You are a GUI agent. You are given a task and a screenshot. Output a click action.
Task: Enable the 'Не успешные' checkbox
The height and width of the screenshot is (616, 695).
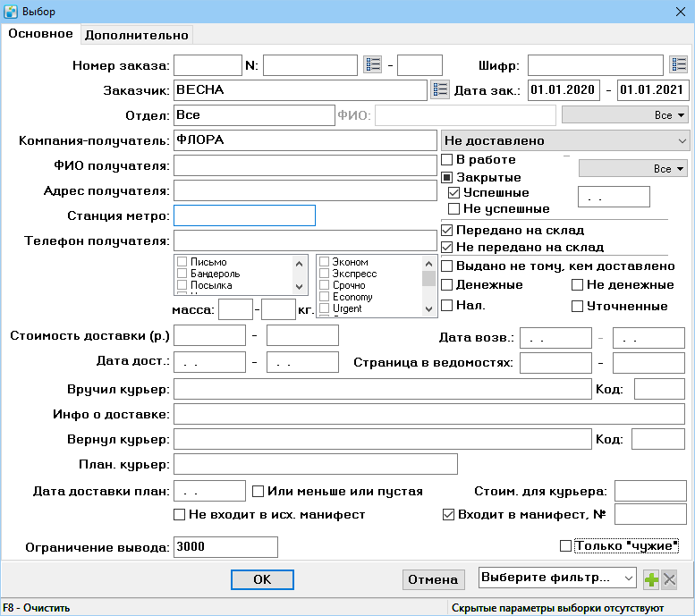453,208
